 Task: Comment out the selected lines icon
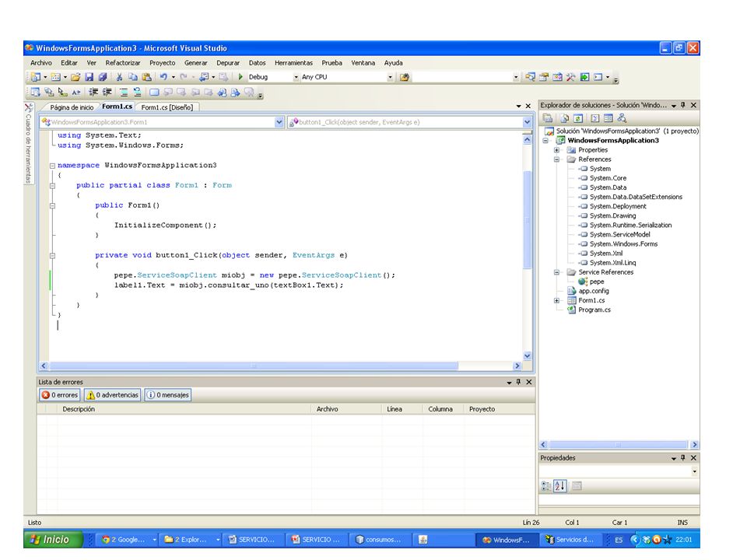tap(124, 93)
